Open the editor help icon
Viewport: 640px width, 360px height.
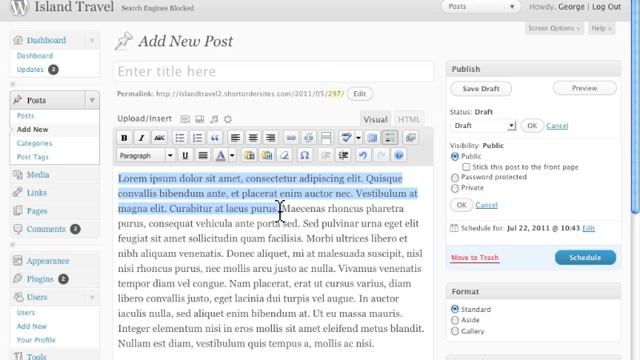pos(399,156)
